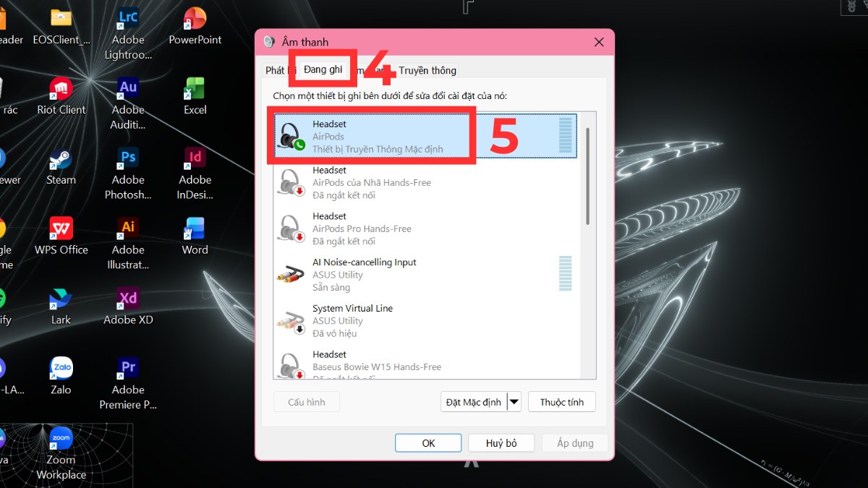This screenshot has height=488, width=868.
Task: Click the Cấu hình button
Action: (307, 402)
